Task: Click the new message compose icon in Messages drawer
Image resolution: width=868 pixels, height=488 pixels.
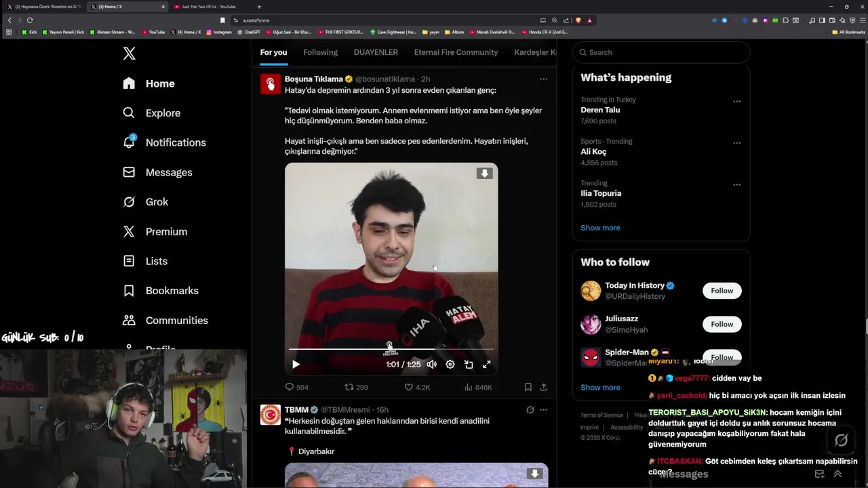Action: point(820,474)
